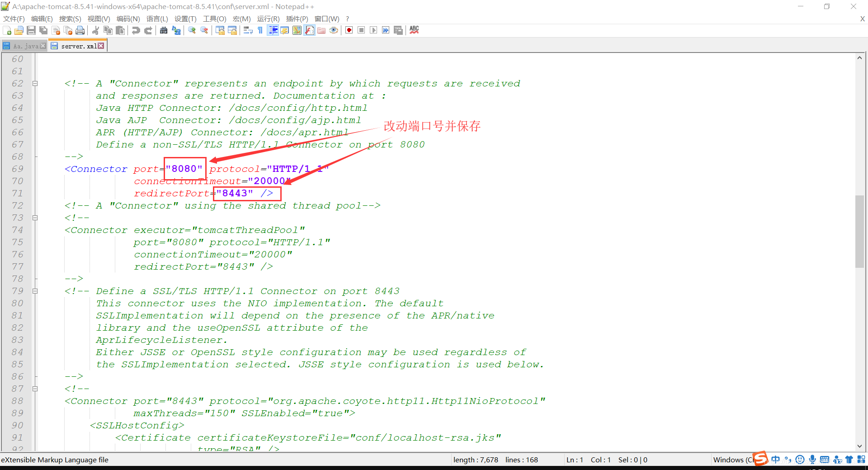This screenshot has width=868, height=470.
Task: Open the 运行(R) menu
Action: click(x=269, y=19)
